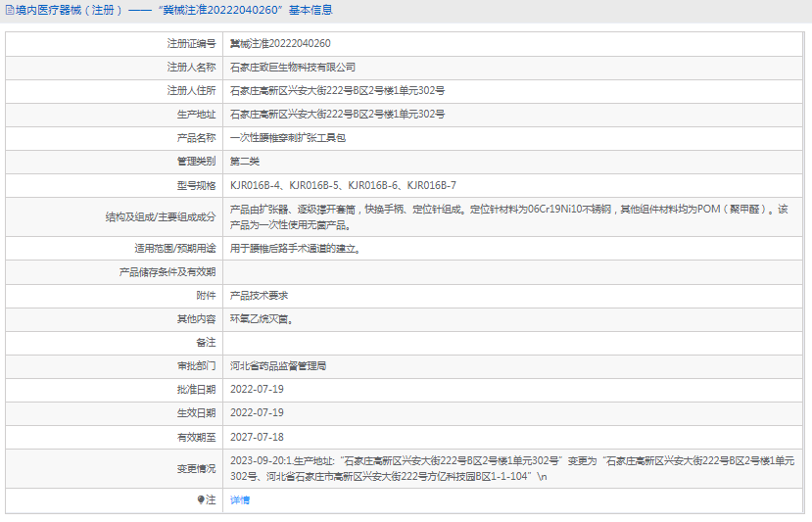Click the 产品技术要求 attachment value

pos(259,296)
